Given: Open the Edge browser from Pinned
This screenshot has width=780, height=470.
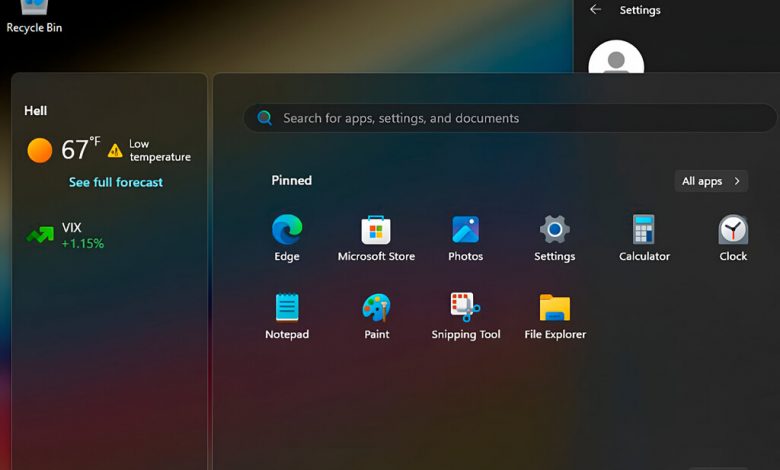Looking at the screenshot, I should (287, 238).
